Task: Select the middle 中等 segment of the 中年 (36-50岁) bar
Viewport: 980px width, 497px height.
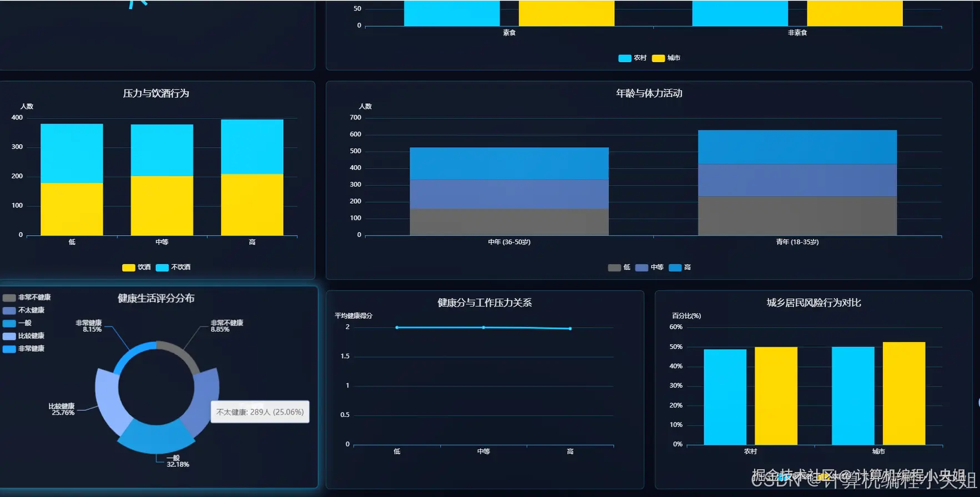Action: pos(509,194)
